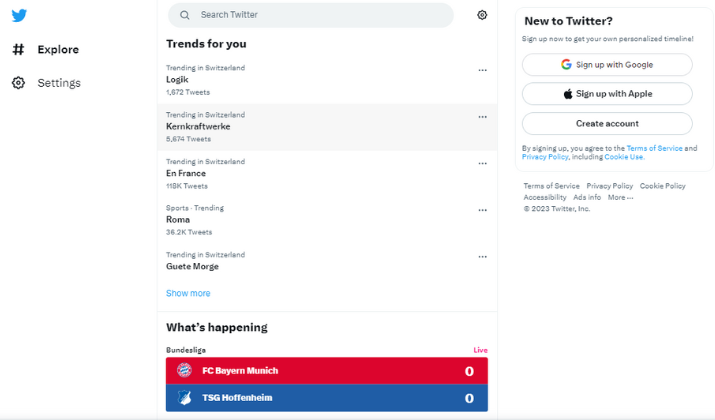Viewport: 715px width, 420px height.
Task: Sign up with Google
Action: (607, 65)
